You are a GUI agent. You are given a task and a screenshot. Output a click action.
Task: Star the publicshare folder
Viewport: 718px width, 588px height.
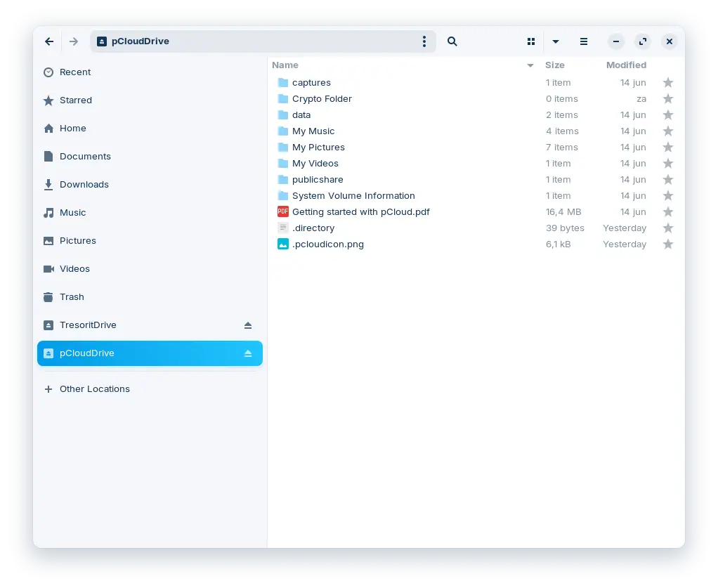click(x=668, y=180)
